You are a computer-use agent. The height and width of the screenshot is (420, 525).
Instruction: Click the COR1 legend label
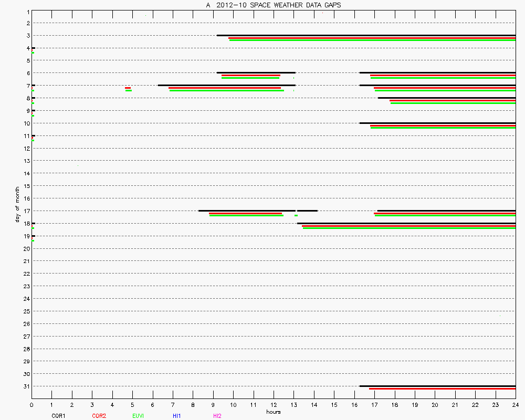pos(58,416)
